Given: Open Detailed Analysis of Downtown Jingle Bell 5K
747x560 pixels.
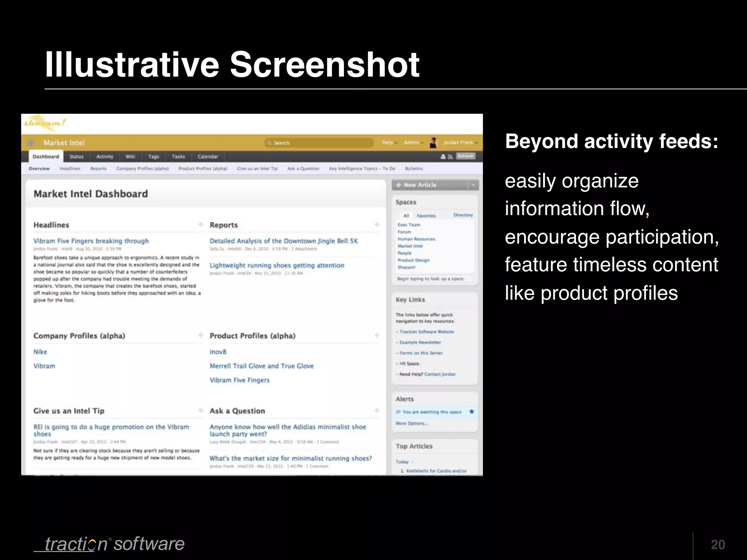Looking at the screenshot, I should click(284, 241).
